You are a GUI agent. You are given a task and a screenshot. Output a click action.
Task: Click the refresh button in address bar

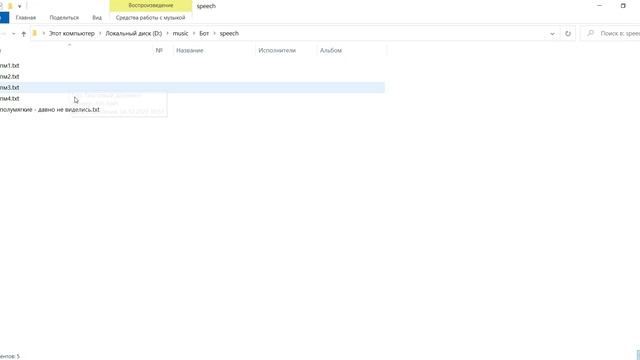[x=568, y=33]
